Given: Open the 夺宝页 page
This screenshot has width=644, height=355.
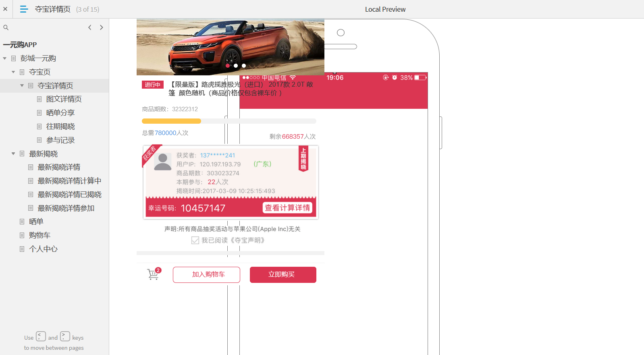Looking at the screenshot, I should (40, 72).
